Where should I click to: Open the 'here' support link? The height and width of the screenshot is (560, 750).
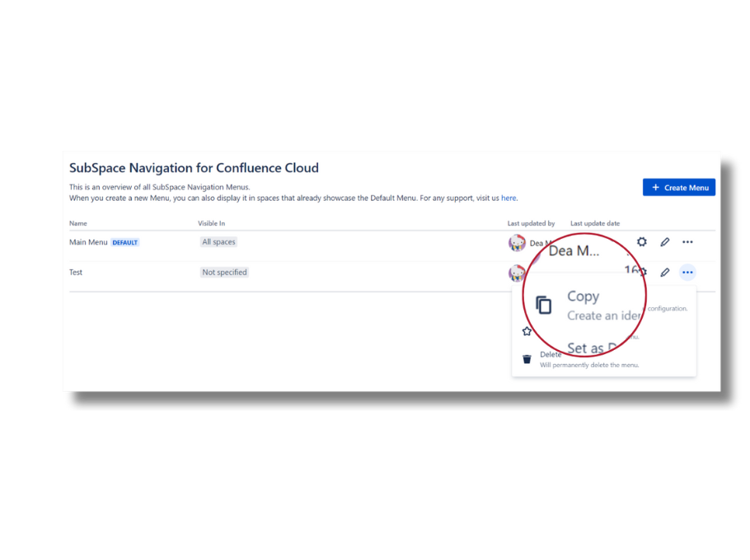(x=509, y=198)
